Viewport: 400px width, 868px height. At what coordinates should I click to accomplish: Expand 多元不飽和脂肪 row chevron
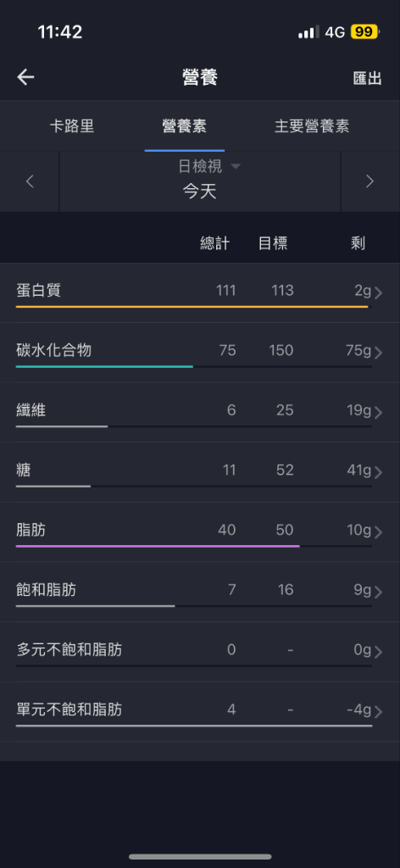(x=379, y=652)
